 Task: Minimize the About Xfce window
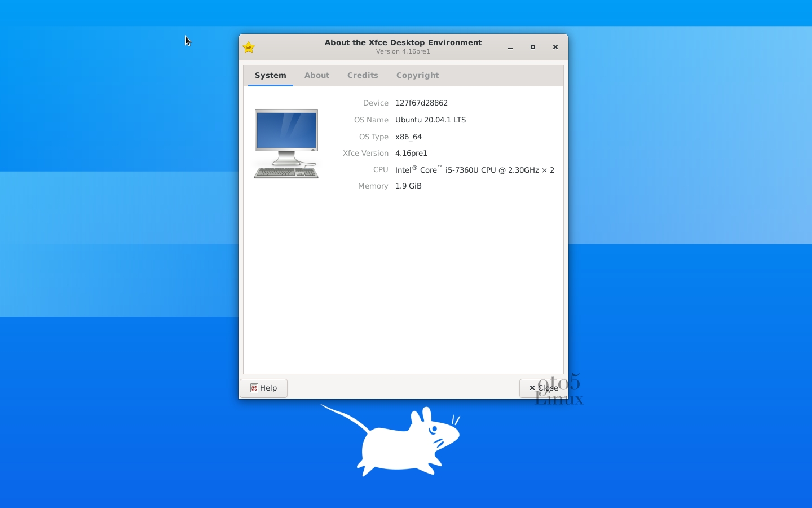[510, 47]
